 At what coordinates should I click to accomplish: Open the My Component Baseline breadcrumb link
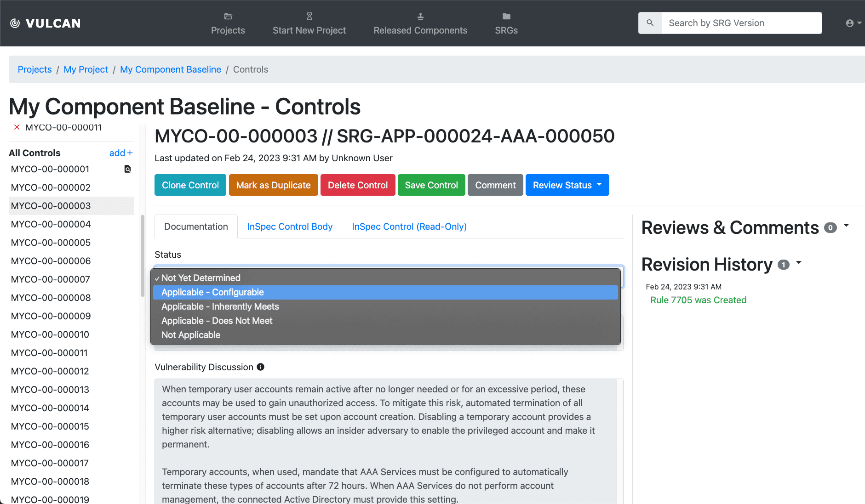tap(171, 69)
